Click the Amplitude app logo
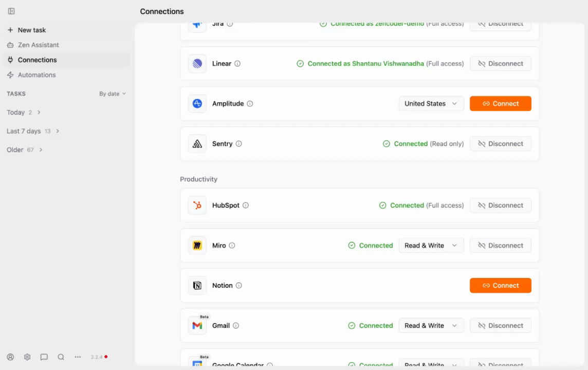This screenshot has height=370, width=588. click(197, 103)
